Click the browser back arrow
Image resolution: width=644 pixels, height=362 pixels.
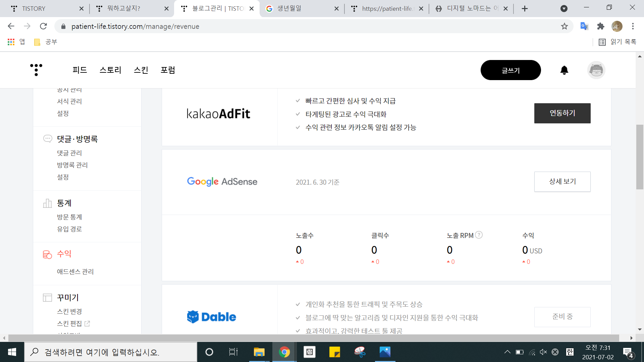11,26
